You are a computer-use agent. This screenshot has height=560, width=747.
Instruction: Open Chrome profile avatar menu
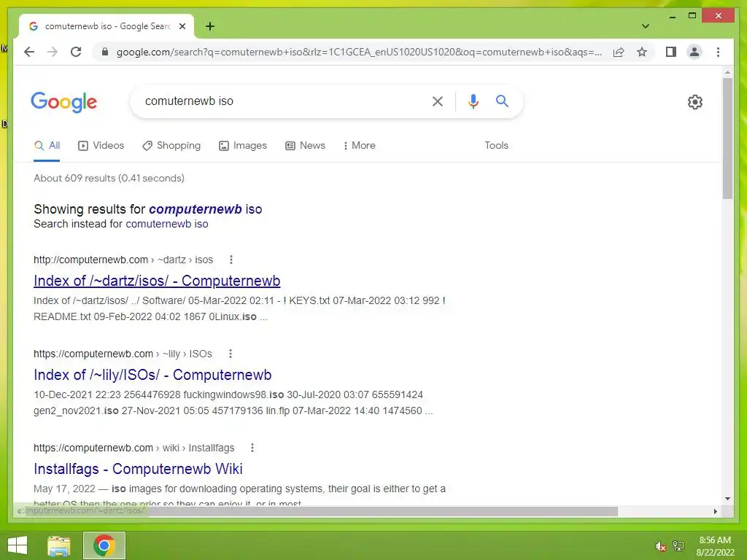coord(694,52)
